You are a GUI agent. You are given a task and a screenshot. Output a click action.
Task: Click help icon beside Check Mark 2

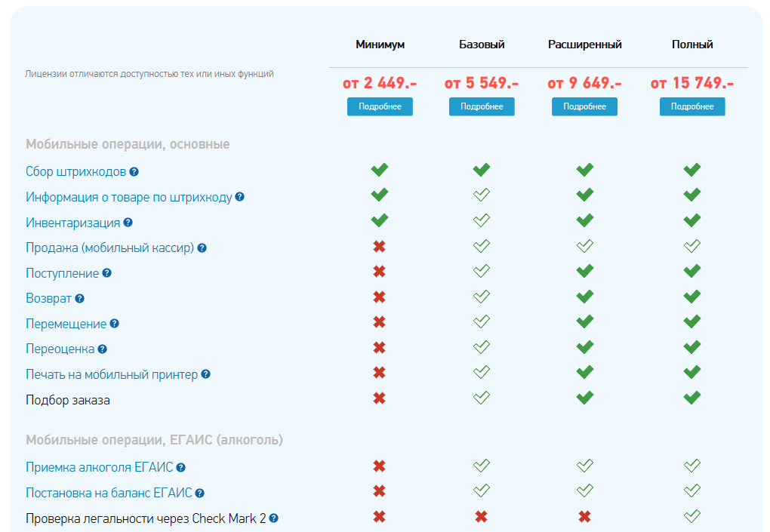click(x=273, y=518)
